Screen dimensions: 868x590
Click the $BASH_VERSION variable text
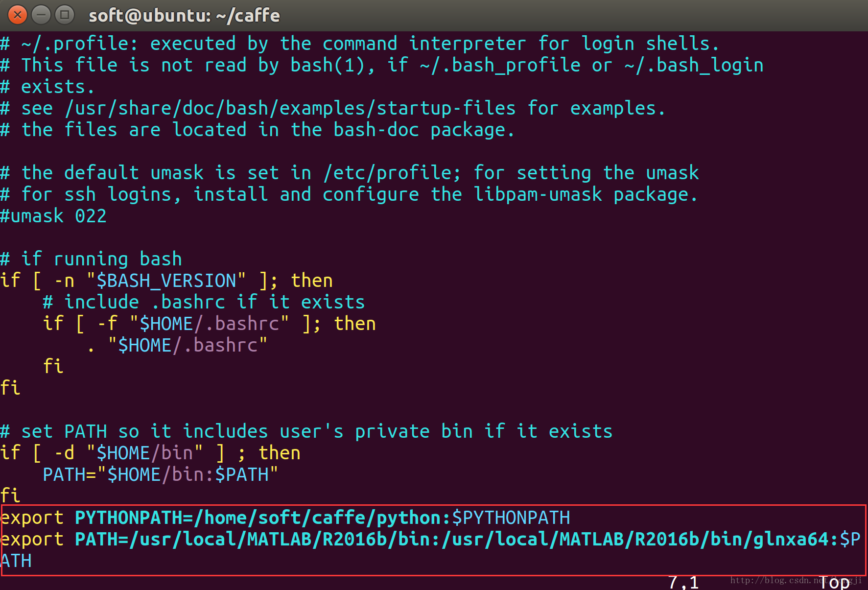click(166, 281)
